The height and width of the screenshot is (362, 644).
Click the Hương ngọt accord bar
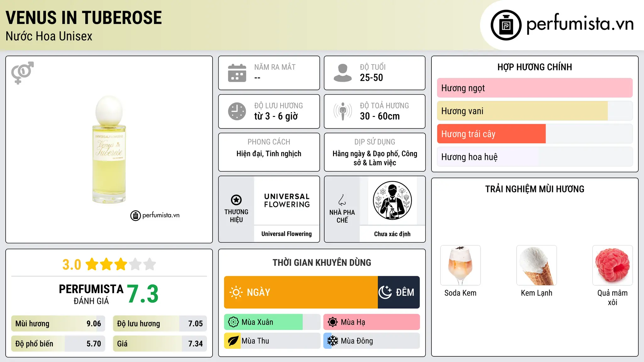pos(535,88)
